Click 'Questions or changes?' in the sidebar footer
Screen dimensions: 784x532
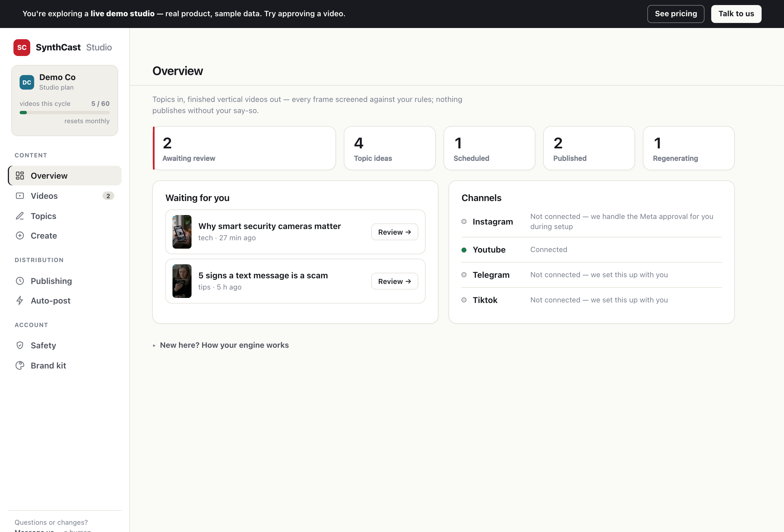pyautogui.click(x=51, y=522)
